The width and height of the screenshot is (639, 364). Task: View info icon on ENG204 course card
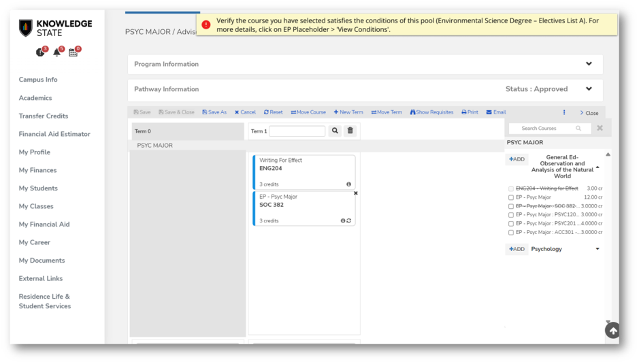point(348,184)
